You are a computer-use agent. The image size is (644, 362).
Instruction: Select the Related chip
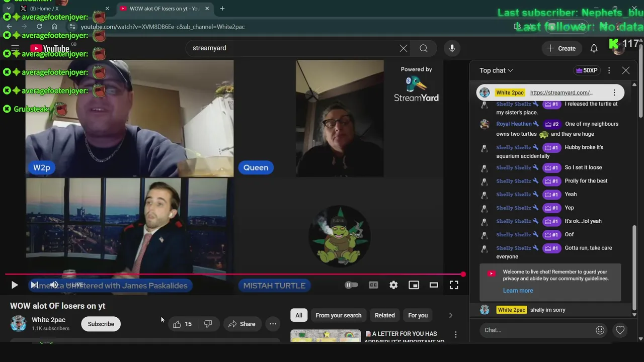385,315
